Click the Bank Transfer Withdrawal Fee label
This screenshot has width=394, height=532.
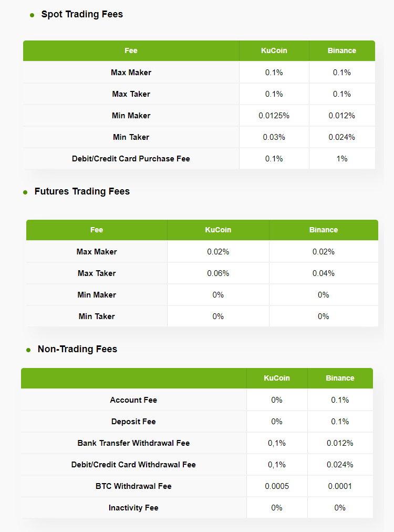coord(133,443)
